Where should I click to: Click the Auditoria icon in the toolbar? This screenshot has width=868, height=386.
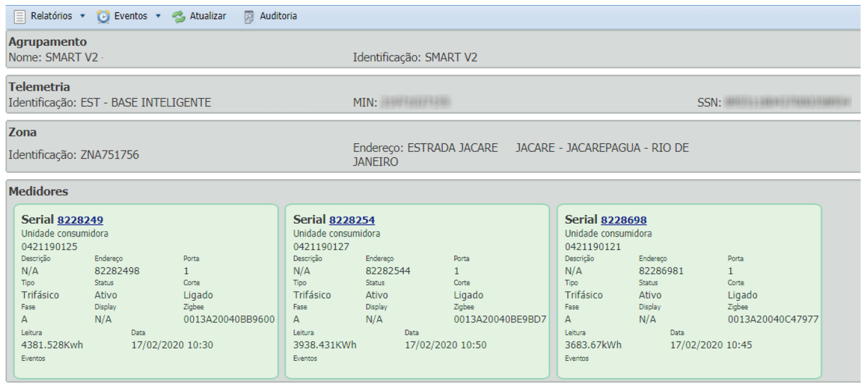249,17
